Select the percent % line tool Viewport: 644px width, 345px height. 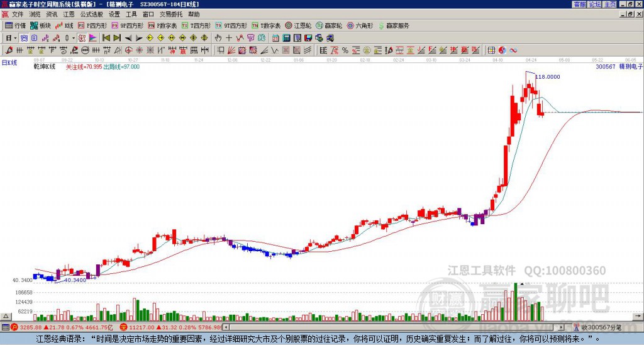coord(345,50)
